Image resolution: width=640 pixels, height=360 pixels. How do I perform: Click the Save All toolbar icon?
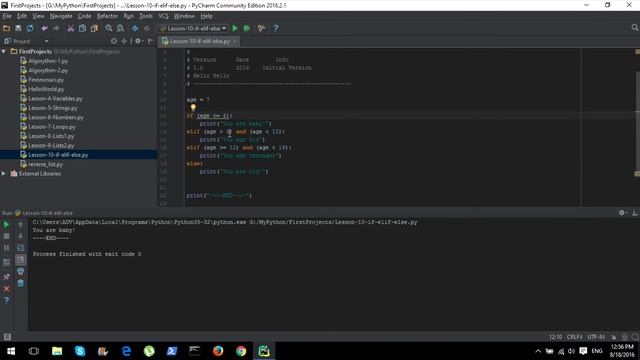click(x=18, y=28)
